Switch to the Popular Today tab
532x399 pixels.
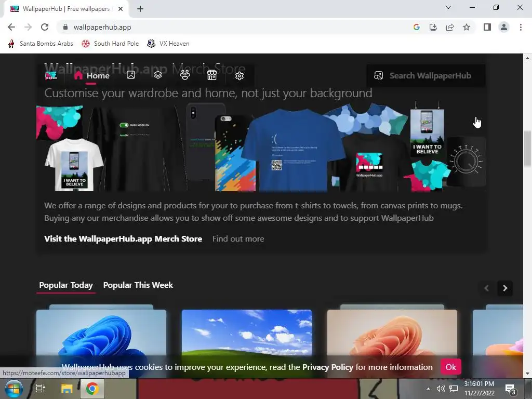point(66,285)
